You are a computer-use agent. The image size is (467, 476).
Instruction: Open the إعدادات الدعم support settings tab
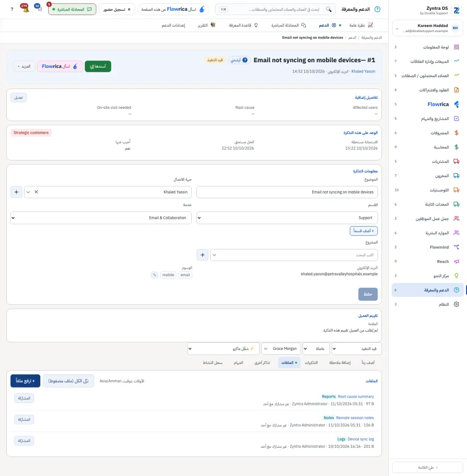click(173, 25)
